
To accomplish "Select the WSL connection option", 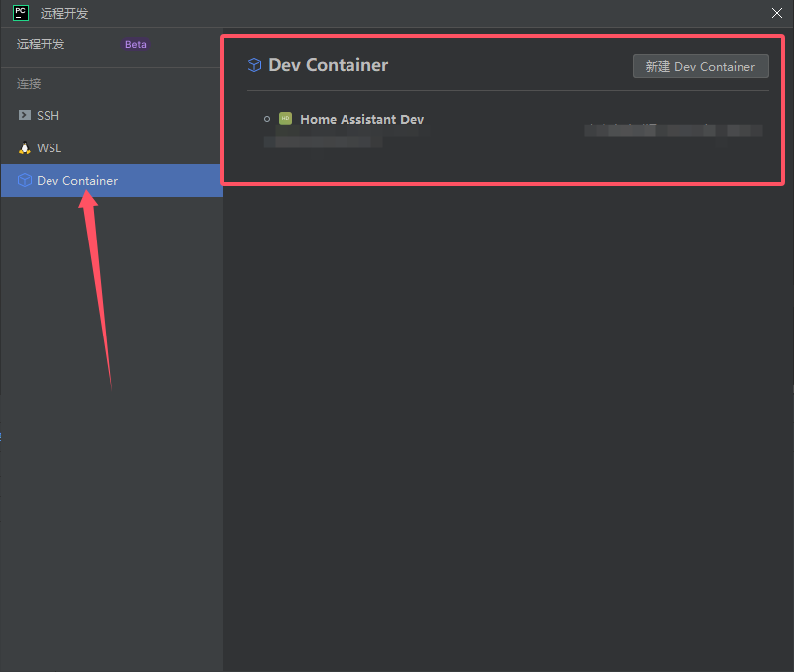I will pos(112,148).
